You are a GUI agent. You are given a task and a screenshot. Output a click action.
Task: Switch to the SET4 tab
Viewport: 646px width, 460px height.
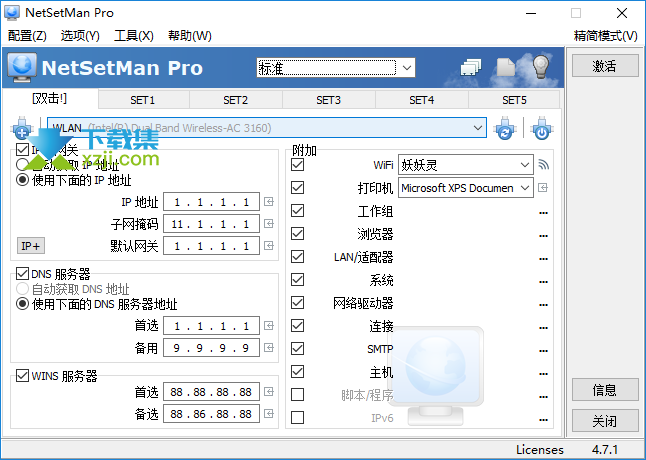point(421,100)
